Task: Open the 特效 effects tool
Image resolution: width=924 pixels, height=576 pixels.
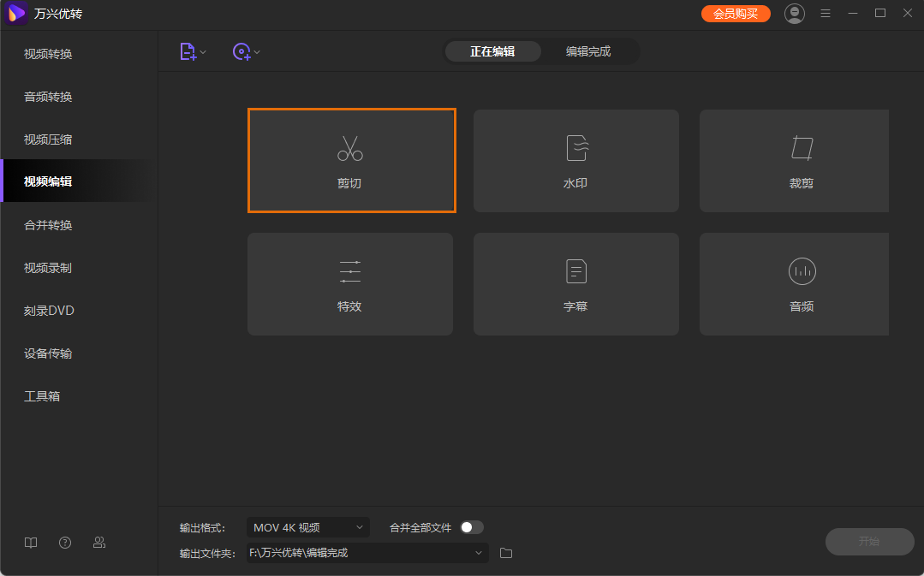Action: point(350,283)
